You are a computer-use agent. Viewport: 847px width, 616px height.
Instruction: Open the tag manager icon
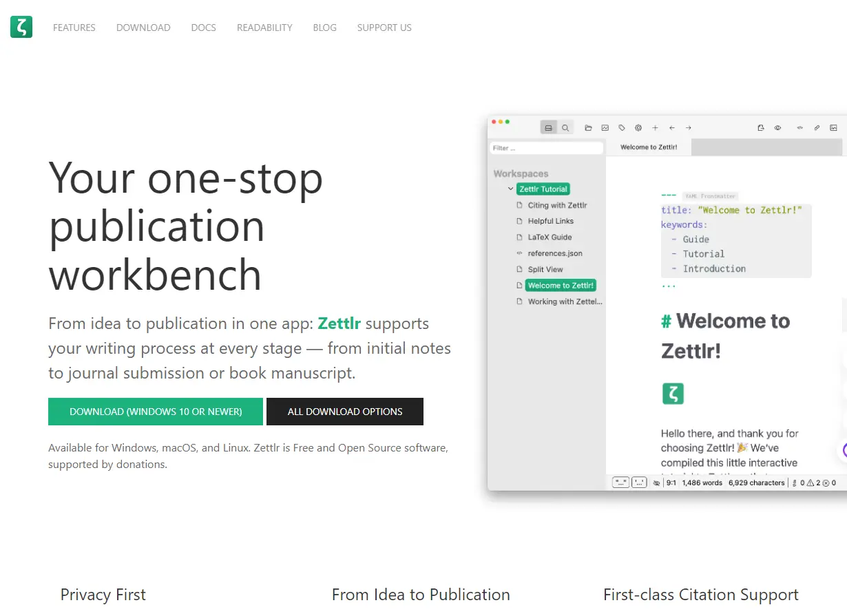point(622,127)
